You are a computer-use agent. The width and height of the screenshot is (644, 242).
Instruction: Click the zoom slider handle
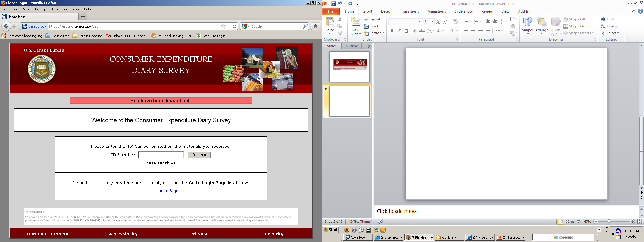(x=609, y=222)
